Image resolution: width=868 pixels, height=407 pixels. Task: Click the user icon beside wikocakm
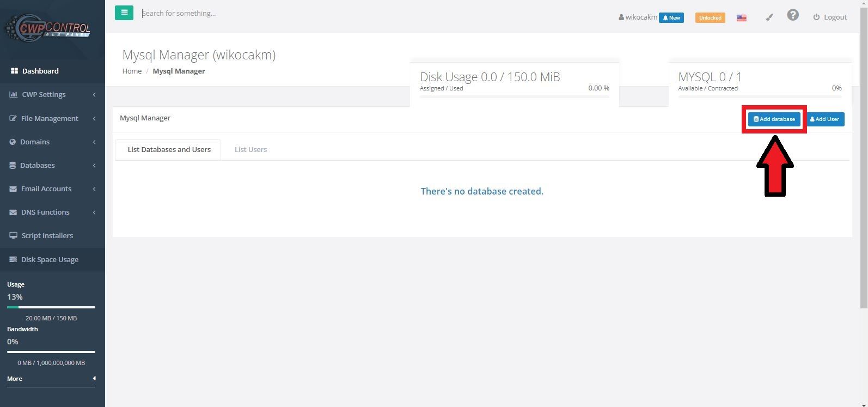coord(621,17)
